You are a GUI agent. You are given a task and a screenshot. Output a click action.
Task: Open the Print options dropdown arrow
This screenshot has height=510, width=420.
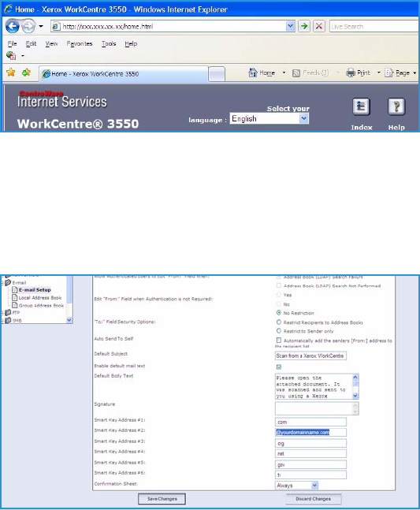(x=379, y=73)
